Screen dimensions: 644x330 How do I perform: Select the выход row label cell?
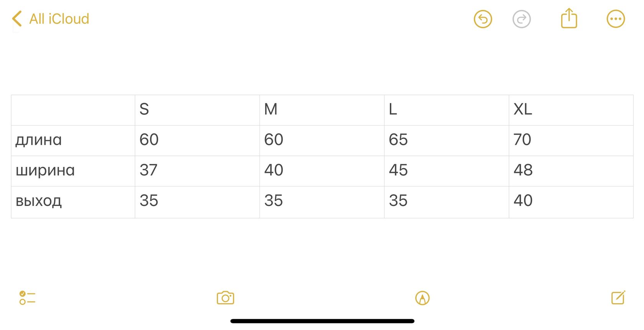coord(73,202)
